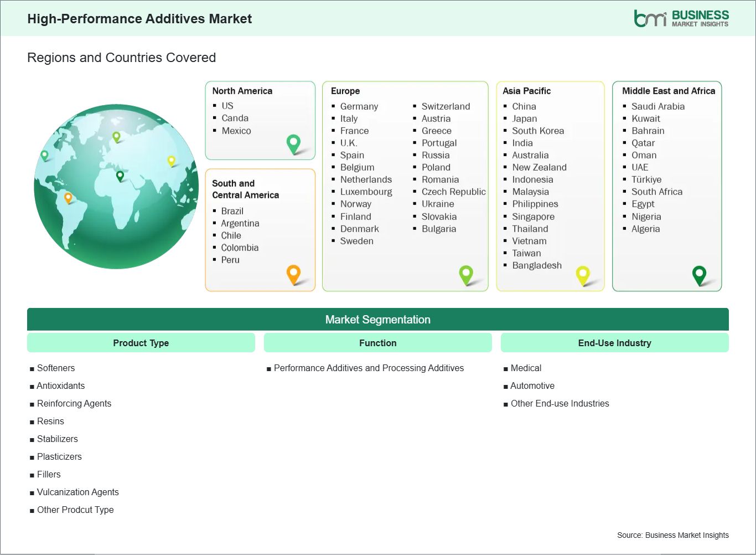Select the yellow Asia Pacific location pin
The image size is (756, 555).
[583, 275]
